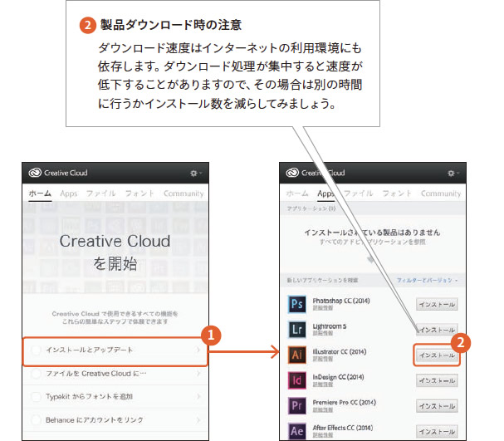Open Behance にアカウントをリンク row
This screenshot has height=441, width=504.
[115, 419]
